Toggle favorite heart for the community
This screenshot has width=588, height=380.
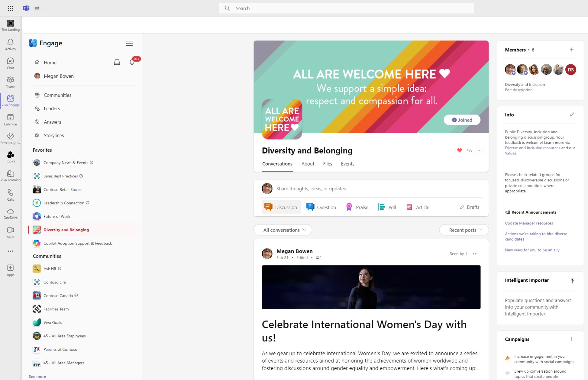[459, 150]
